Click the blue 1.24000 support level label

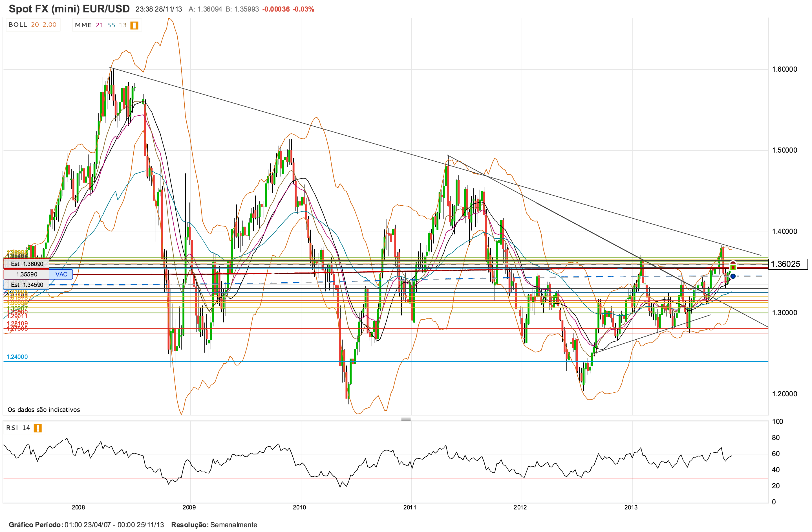(x=17, y=357)
